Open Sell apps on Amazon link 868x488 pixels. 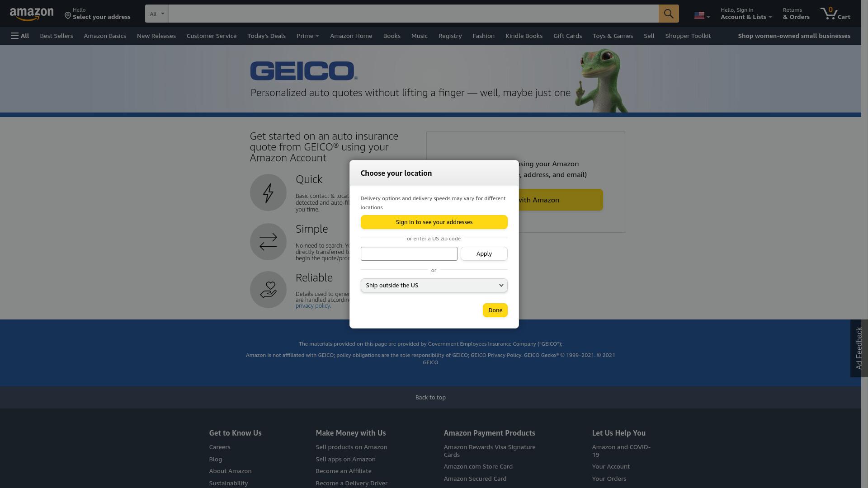(345, 459)
